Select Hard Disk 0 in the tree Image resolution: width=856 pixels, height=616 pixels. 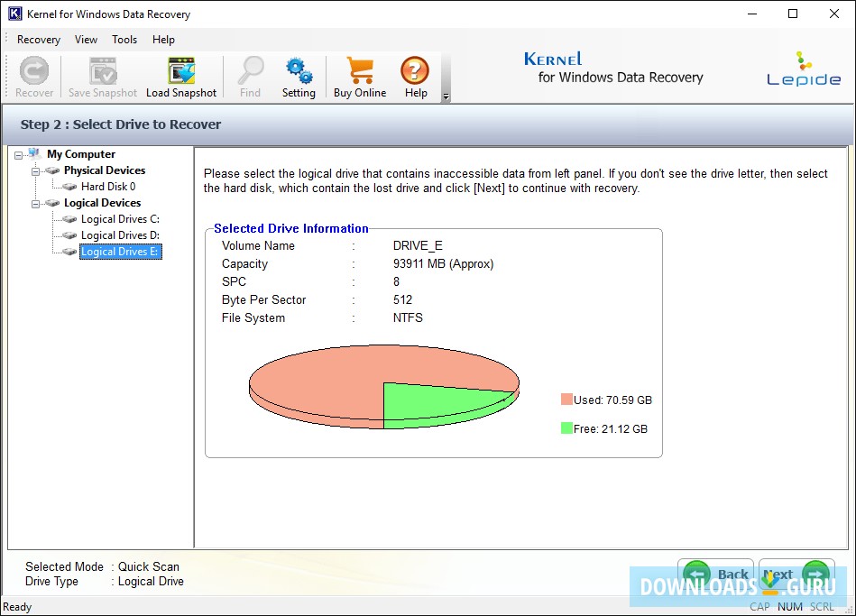click(x=108, y=187)
